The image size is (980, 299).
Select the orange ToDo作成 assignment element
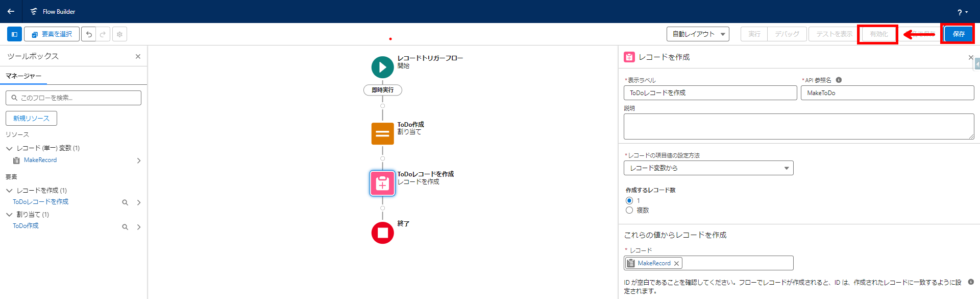click(382, 134)
